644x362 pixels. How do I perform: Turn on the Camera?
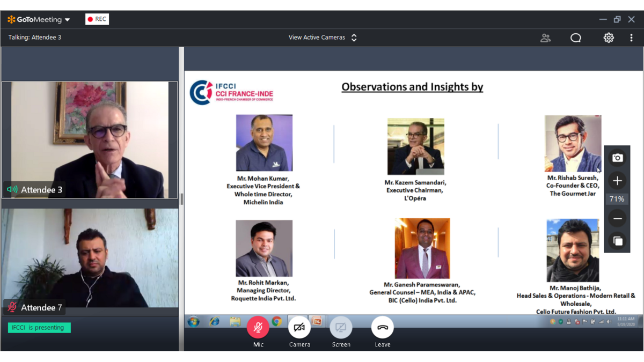(x=299, y=328)
